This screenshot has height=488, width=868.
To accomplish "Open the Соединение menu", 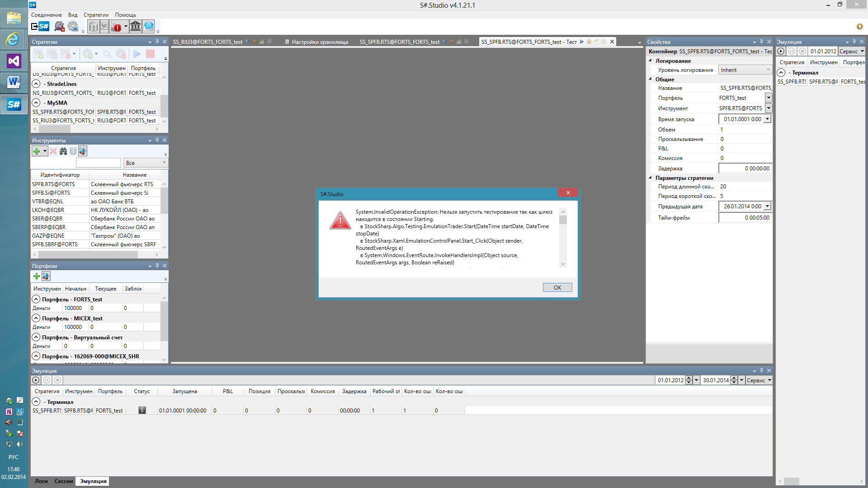I will tap(46, 15).
